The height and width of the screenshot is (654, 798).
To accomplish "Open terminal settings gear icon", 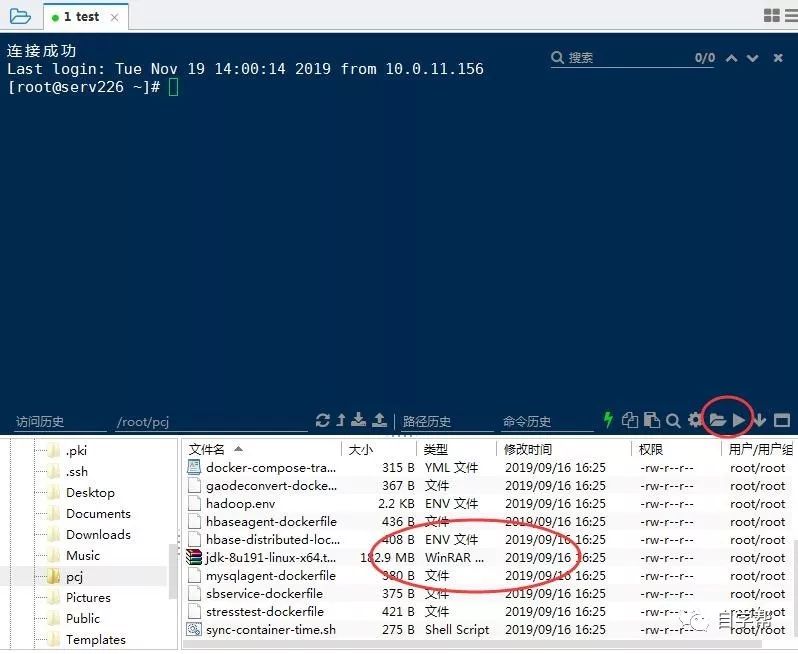I will click(695, 420).
